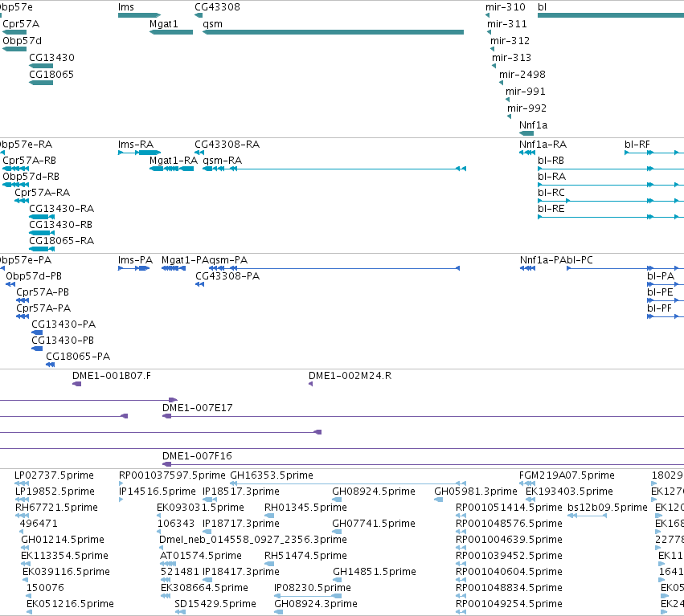
Task: Click GH16353.5prime EST label
Action: pos(272,475)
